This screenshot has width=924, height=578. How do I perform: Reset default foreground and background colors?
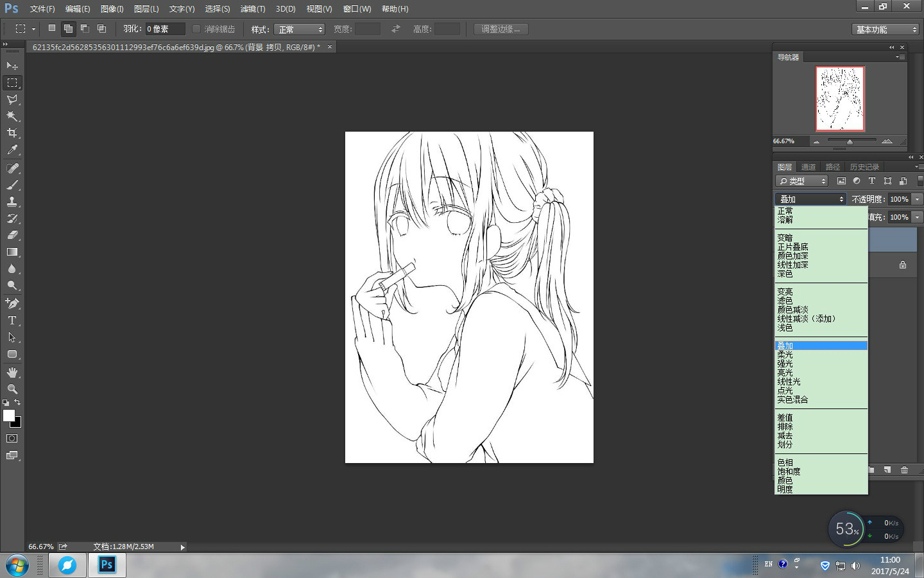[x=6, y=403]
